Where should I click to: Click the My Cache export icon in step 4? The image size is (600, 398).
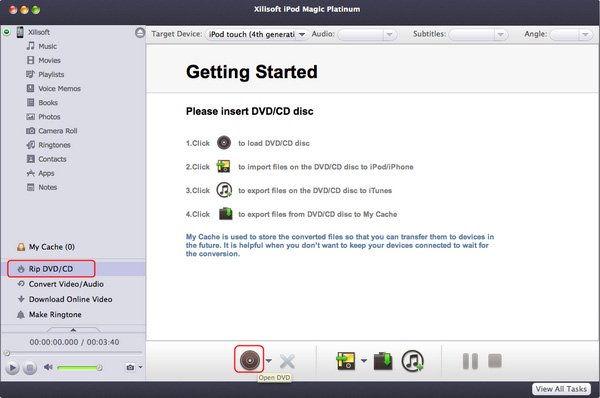tap(225, 214)
